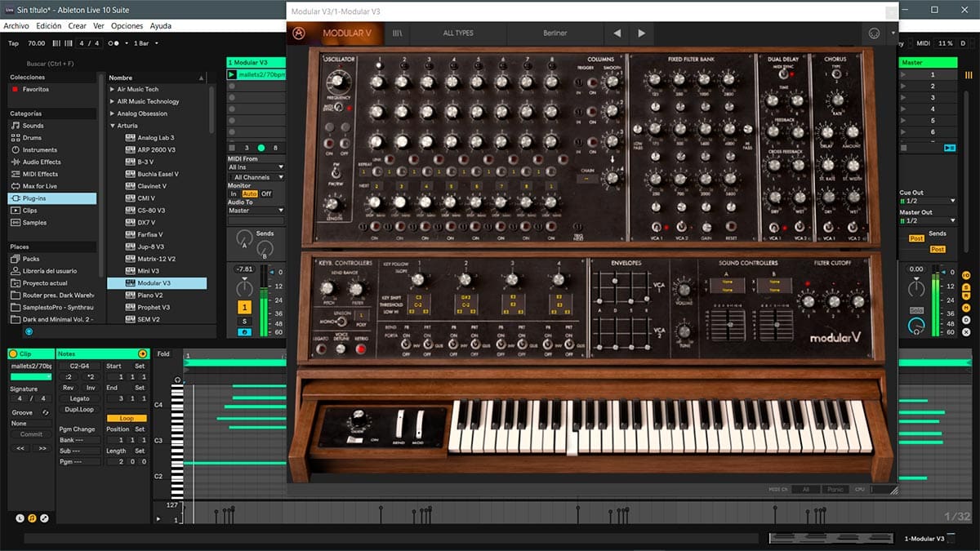This screenshot has width=980, height=551.
Task: Open the Modular V preset browser icon
Action: (399, 33)
